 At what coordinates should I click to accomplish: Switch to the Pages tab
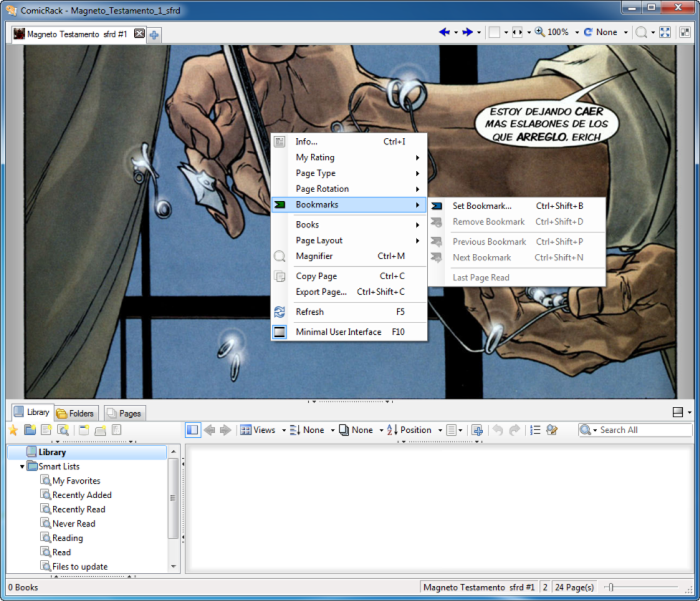point(124,414)
